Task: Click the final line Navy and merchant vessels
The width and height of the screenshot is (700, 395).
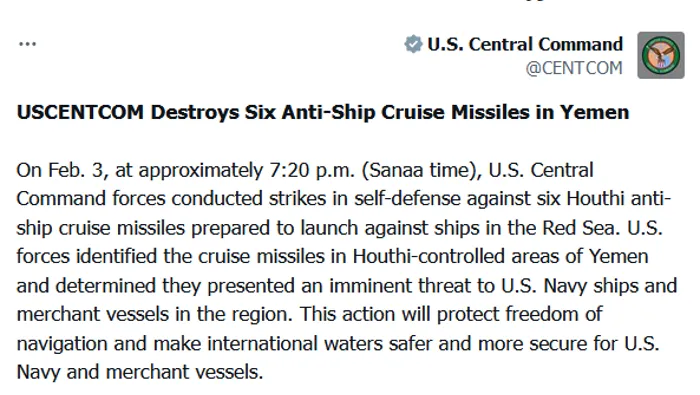Action: 140,372
